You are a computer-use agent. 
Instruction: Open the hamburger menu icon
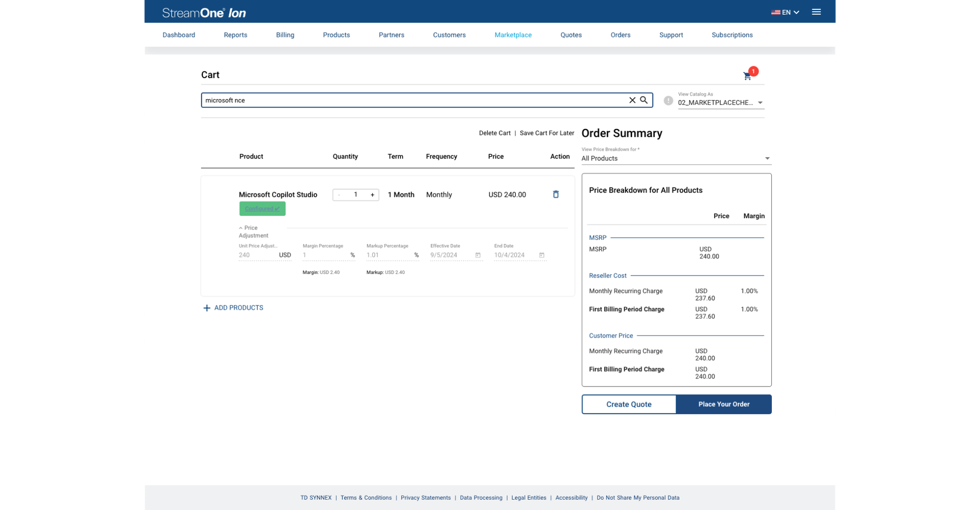816,12
